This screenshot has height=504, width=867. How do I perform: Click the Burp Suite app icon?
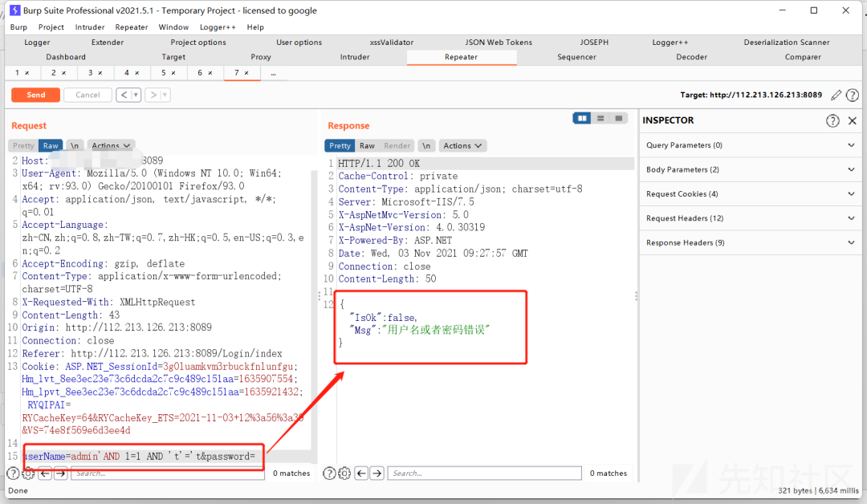coord(15,10)
